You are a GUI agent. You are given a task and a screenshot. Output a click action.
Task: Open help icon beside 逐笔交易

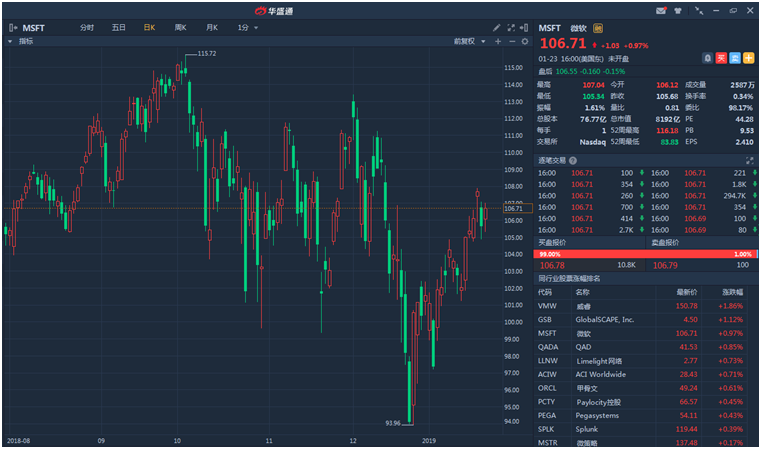(x=573, y=161)
